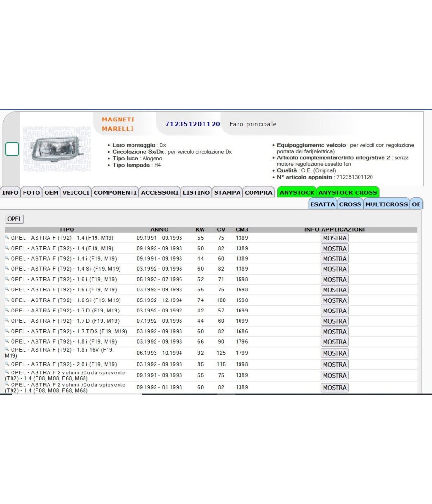Screen dimensions: 432x504
Task: Click magnifier icon for Astra 1.7 D 42 kW
Action: (7, 310)
